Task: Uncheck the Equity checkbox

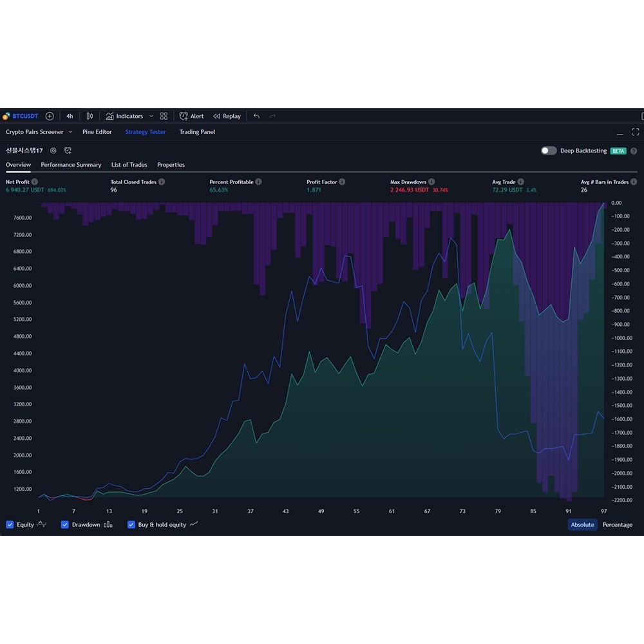Action: pyautogui.click(x=10, y=524)
